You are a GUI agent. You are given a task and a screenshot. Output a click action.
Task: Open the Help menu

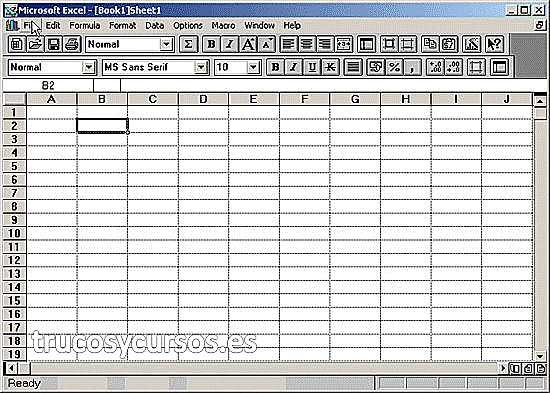[x=292, y=26]
